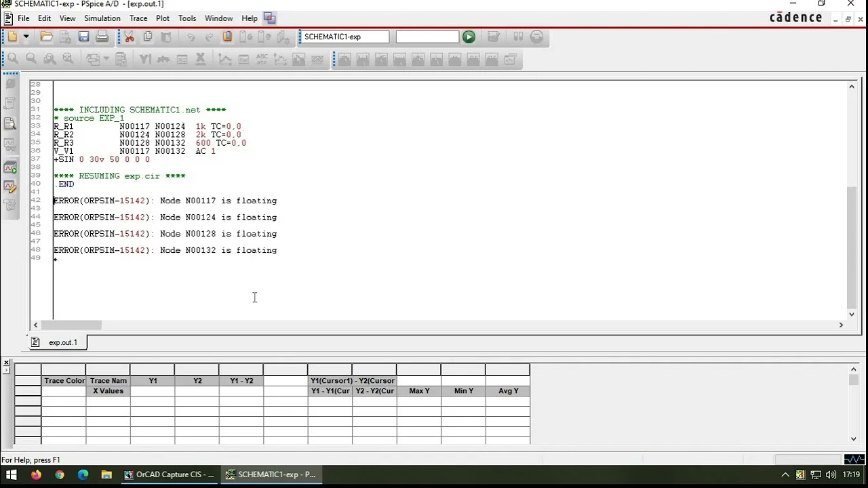The width and height of the screenshot is (868, 488).
Task: Click the New file icon in toolbar
Action: [x=13, y=37]
